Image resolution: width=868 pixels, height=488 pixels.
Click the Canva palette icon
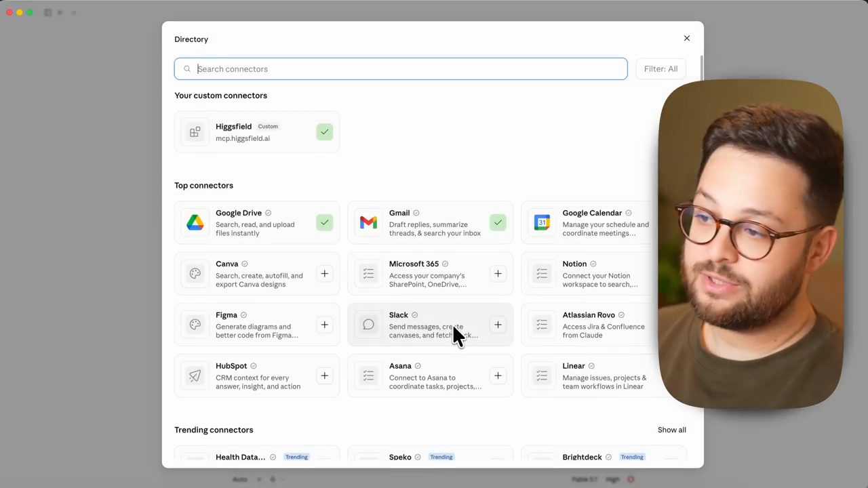195,274
